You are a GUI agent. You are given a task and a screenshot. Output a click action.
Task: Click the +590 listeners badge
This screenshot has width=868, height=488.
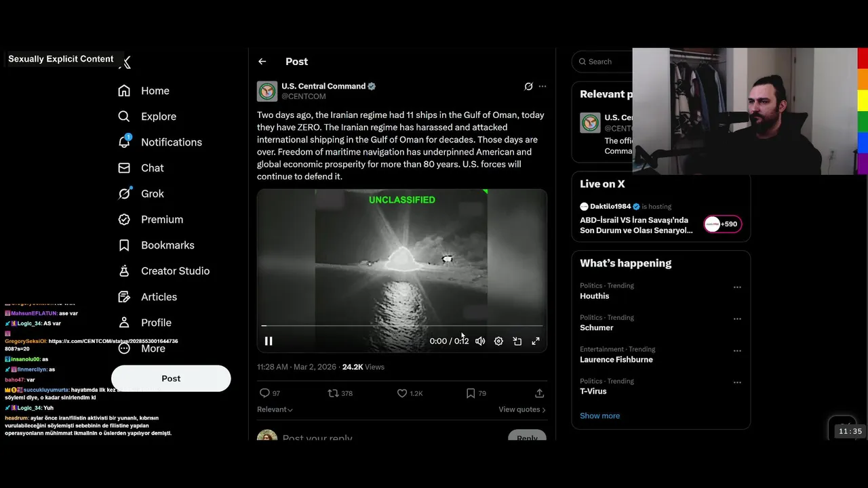pos(723,224)
